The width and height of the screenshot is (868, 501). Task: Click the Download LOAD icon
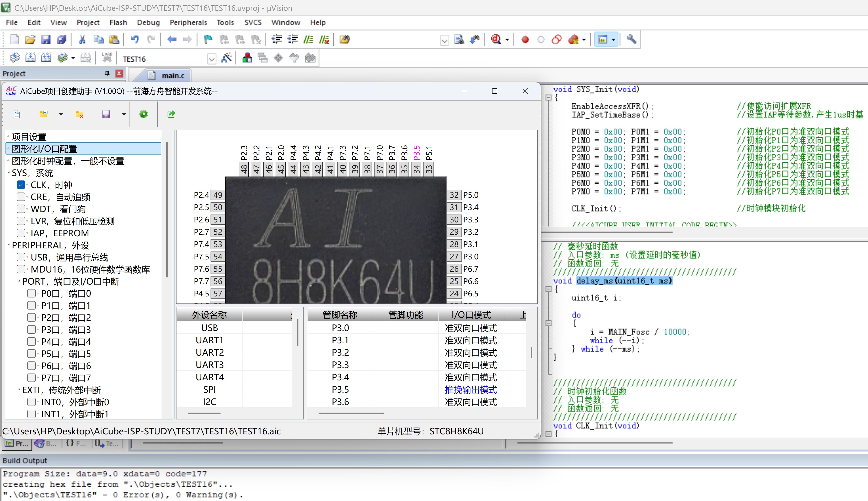tap(107, 58)
